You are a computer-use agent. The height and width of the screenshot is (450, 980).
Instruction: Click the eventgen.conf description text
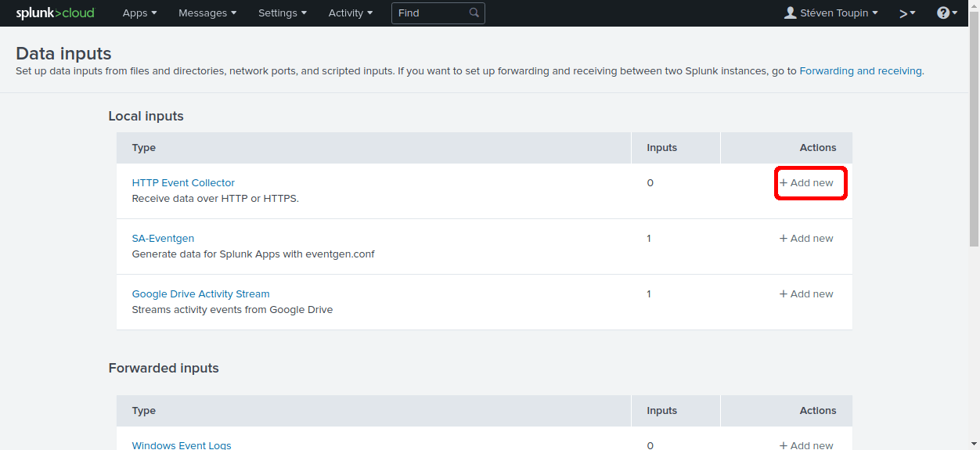pyautogui.click(x=253, y=254)
